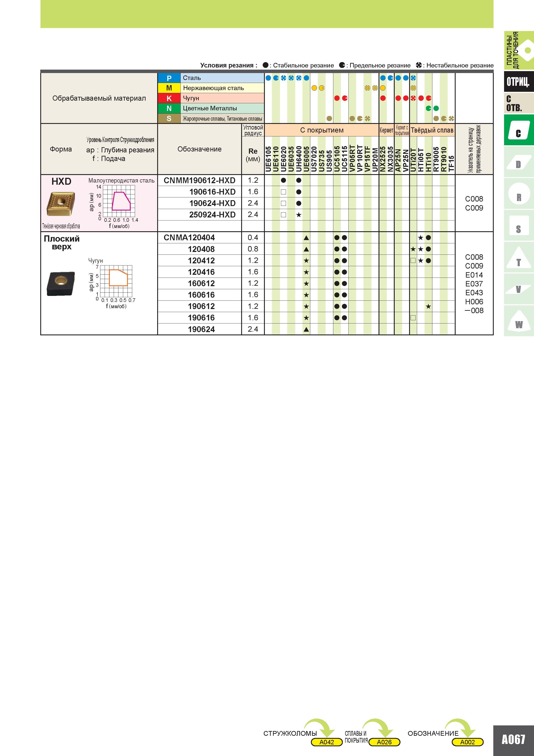Screen dimensions: 534x756
Task: Click the E014 holder page reference
Action: point(474,275)
